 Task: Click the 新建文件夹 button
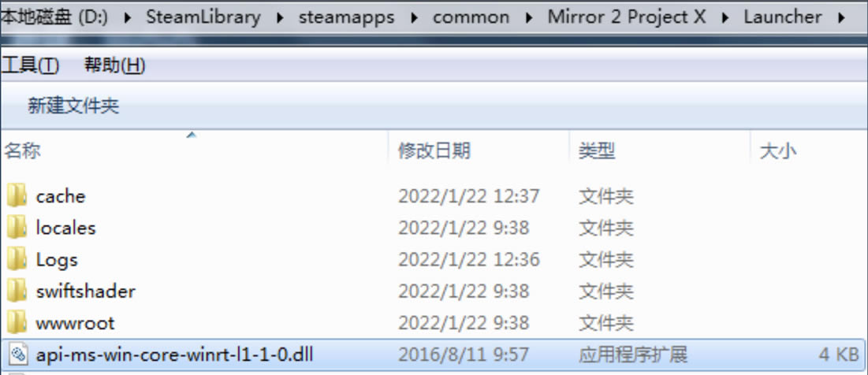pyautogui.click(x=73, y=105)
